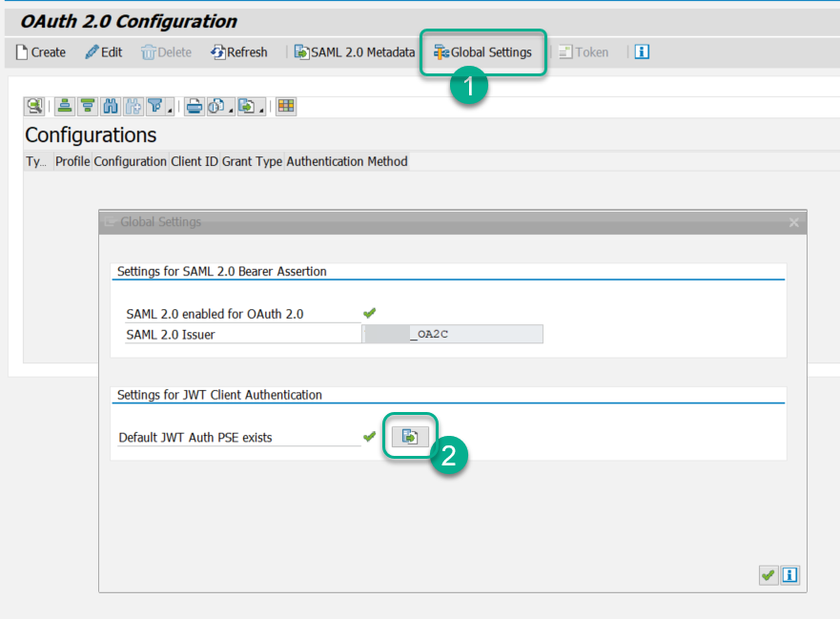Apply a filter to the configurations list
Screen dimensions: 840x619
coord(156,106)
